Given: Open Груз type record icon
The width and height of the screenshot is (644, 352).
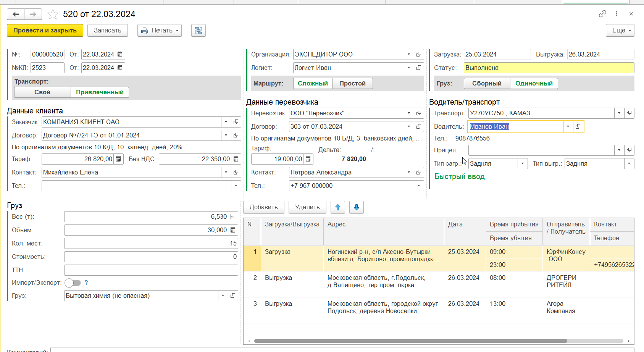Looking at the screenshot, I should tap(233, 295).
